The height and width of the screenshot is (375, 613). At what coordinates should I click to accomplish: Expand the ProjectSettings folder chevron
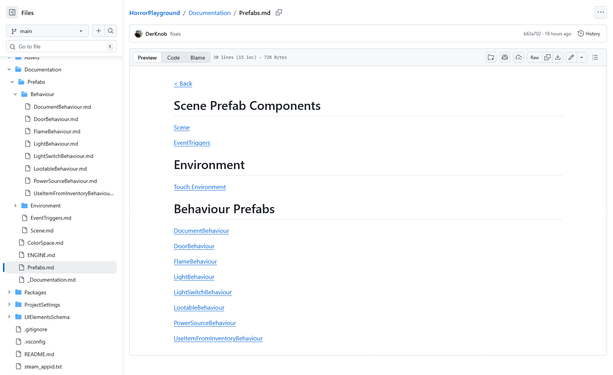[9, 305]
